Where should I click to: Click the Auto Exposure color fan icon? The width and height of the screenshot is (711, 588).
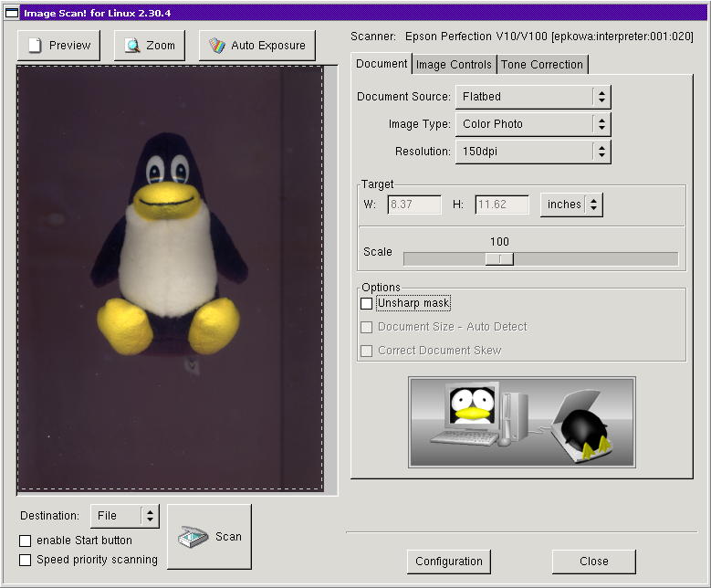coord(216,46)
